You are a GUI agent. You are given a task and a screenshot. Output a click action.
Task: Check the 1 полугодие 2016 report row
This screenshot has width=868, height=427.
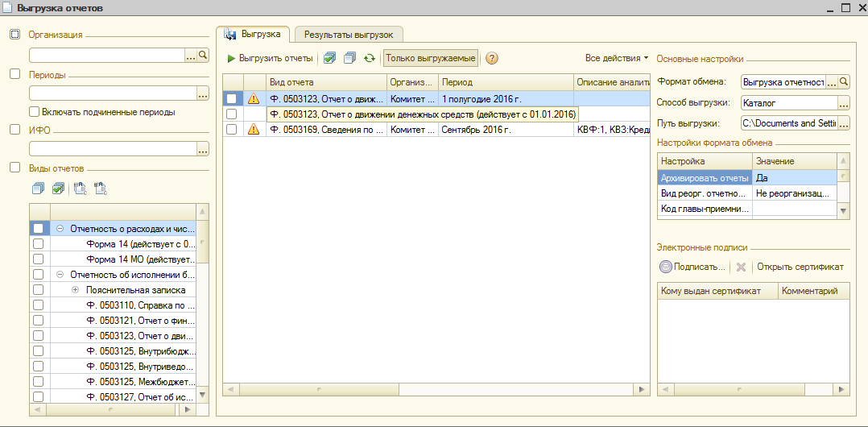point(232,98)
